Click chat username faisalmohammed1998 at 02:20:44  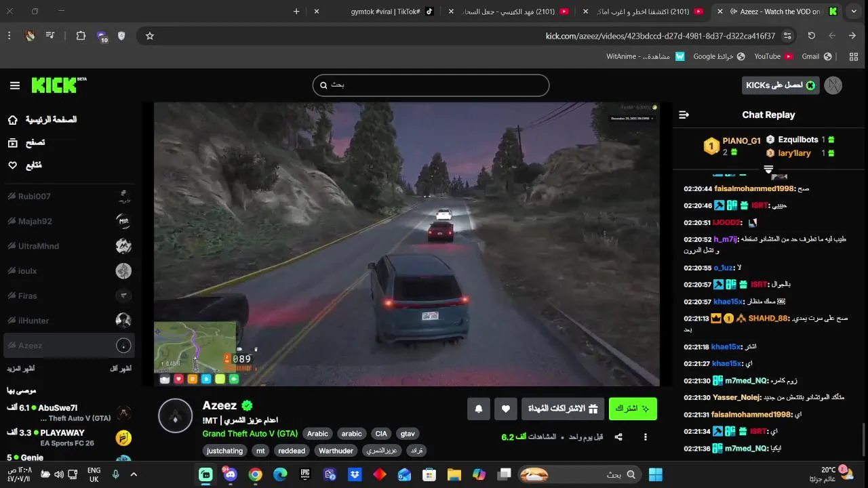pos(754,188)
